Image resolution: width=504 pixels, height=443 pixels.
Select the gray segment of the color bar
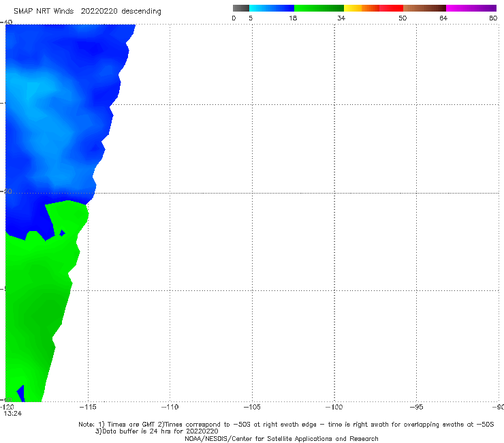click(241, 8)
